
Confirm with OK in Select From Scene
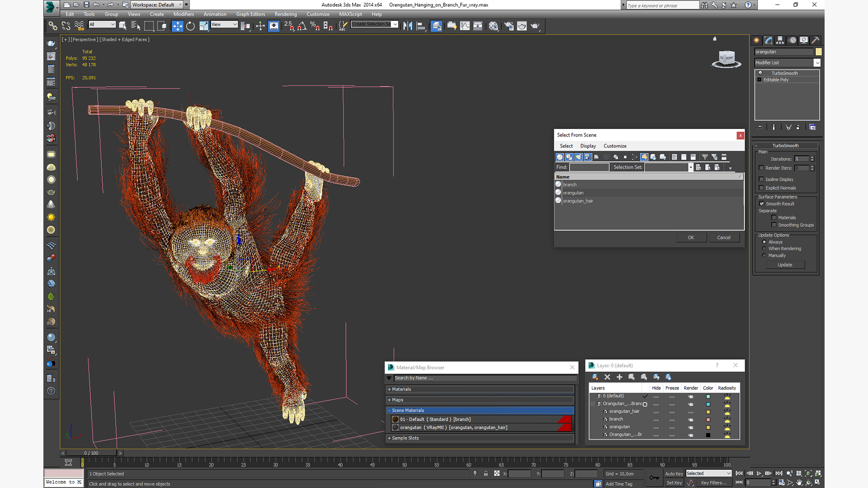(691, 237)
